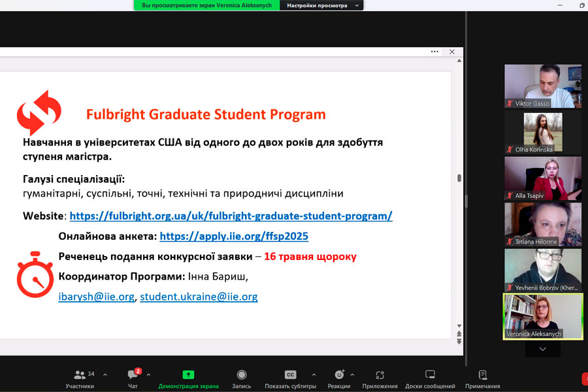
Task: Open the Участники participants panel
Action: pyautogui.click(x=80, y=379)
